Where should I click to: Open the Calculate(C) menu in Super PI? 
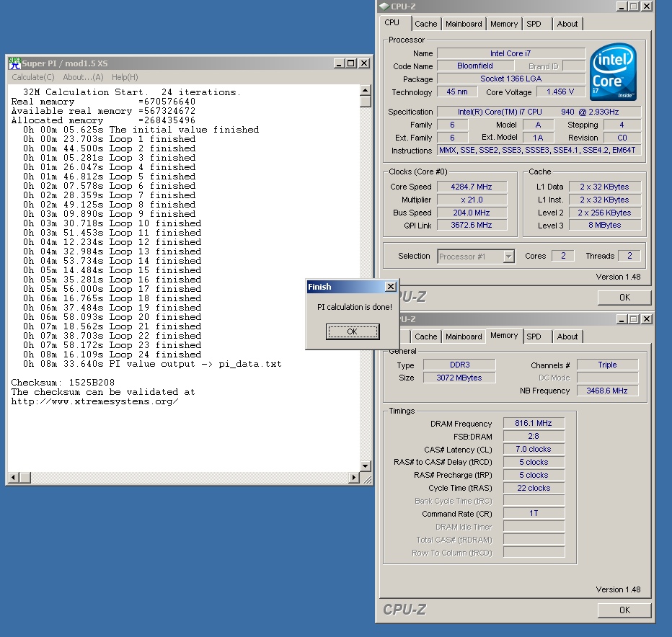[x=33, y=77]
